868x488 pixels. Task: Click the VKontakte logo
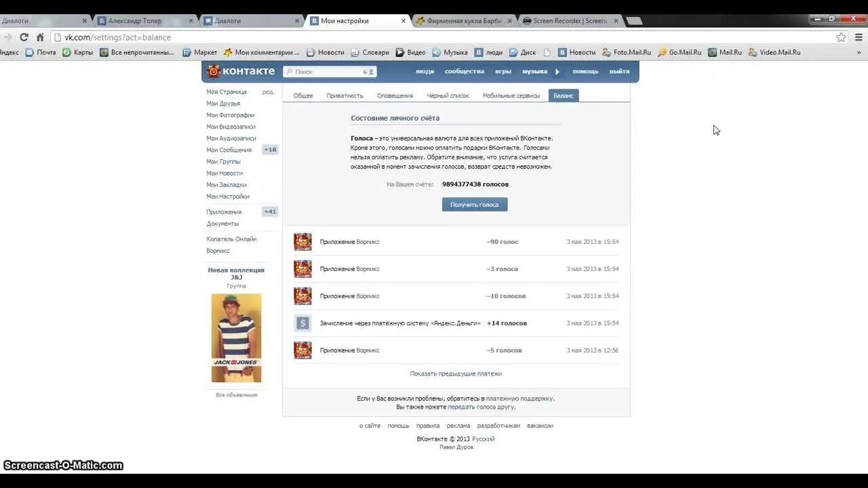pos(241,71)
